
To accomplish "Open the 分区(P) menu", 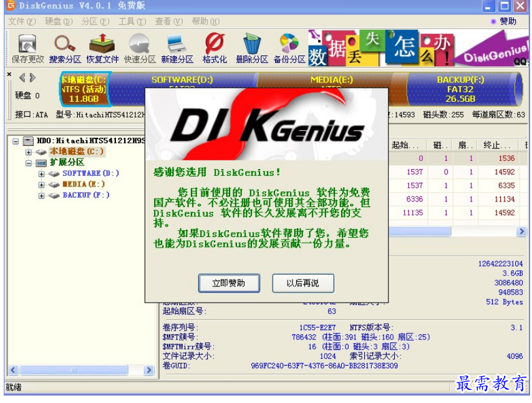I will pyautogui.click(x=95, y=21).
